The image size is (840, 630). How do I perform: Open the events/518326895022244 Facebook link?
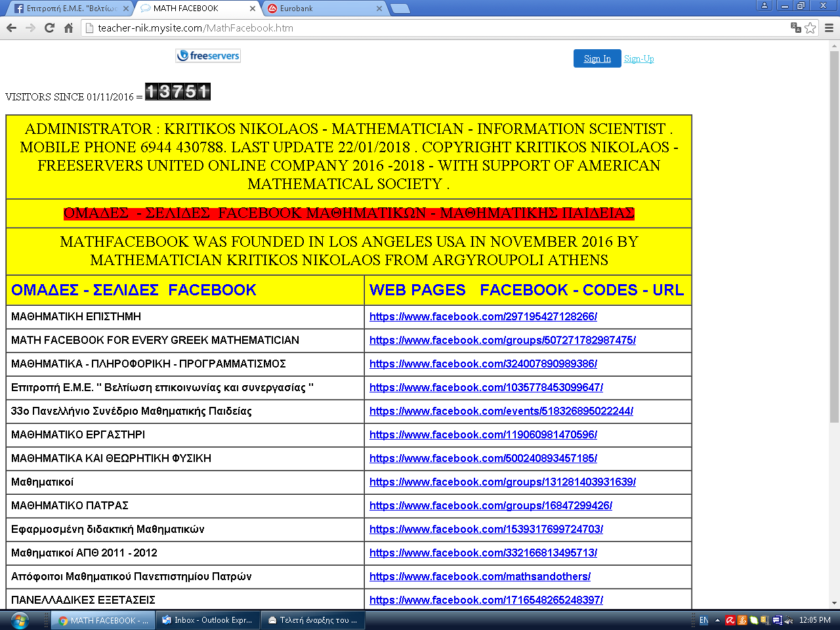pos(501,411)
